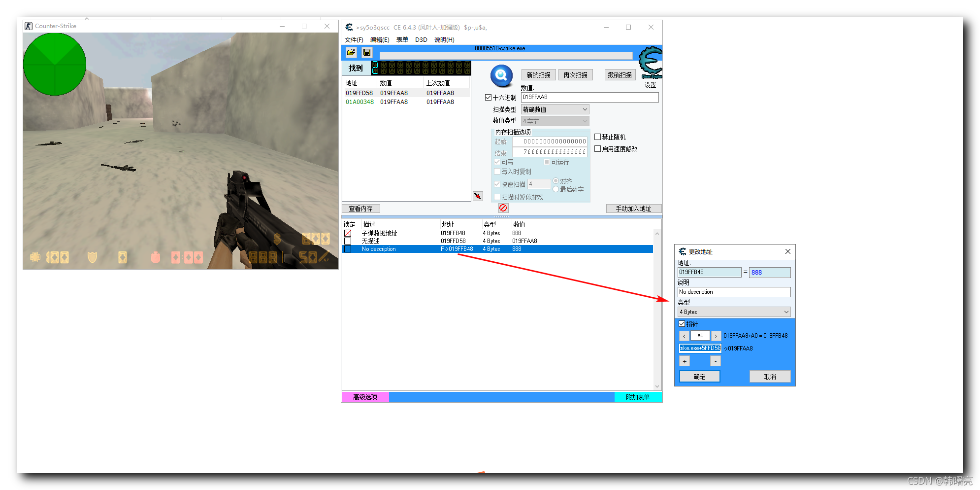
Task: Click the Change Address dialog title icon
Action: pyautogui.click(x=683, y=251)
